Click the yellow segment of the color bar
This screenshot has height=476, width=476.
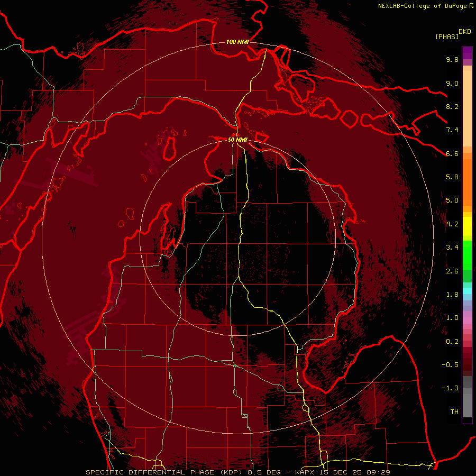[x=467, y=226]
